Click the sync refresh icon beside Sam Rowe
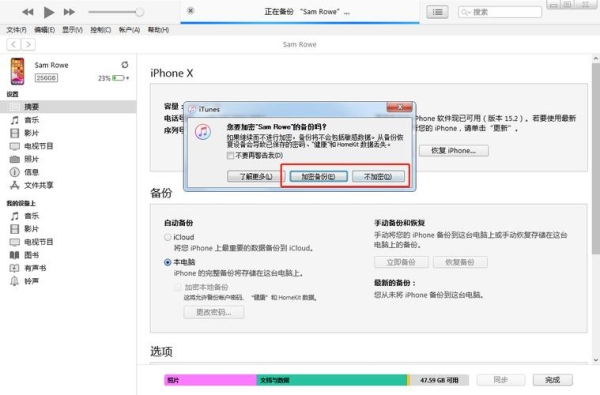The image size is (600, 395). (x=125, y=65)
